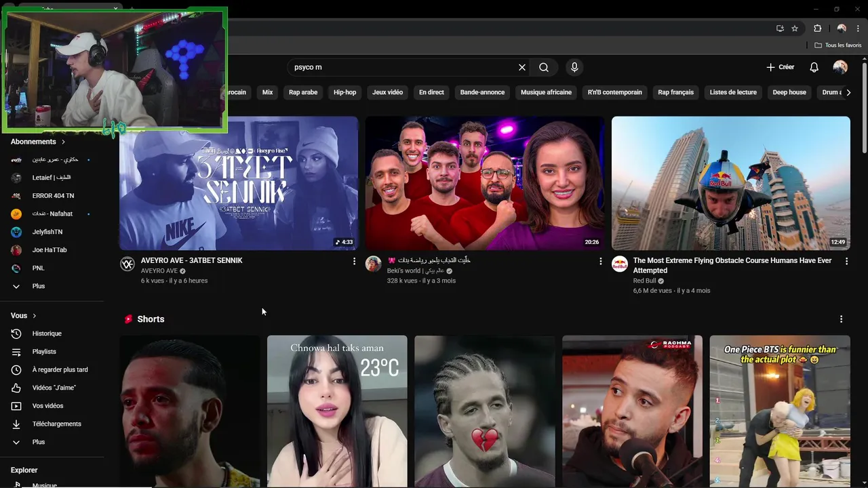Play the red-shirt group video thumbnail

(485, 183)
